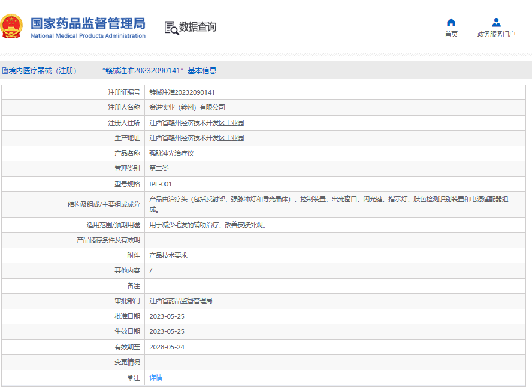Image resolution: width=532 pixels, height=392 pixels.
Task: Open the 数据查询 search icon
Action: [x=171, y=28]
